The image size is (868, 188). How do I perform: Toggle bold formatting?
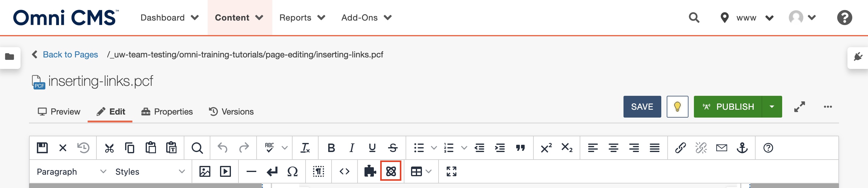(331, 148)
